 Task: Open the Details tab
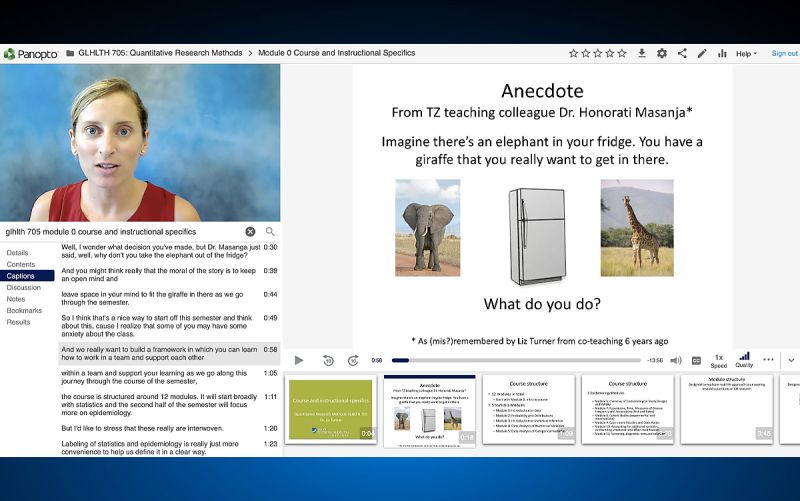click(17, 253)
